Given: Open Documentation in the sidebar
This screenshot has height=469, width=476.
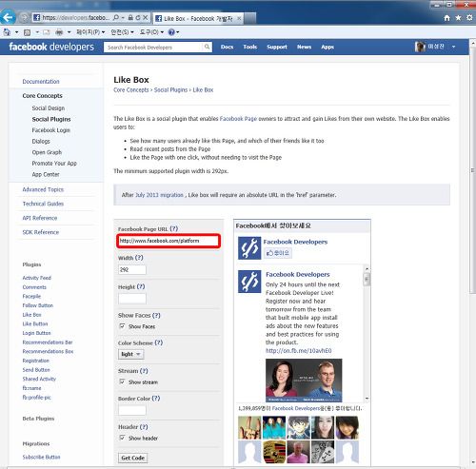Looking at the screenshot, I should [x=41, y=82].
